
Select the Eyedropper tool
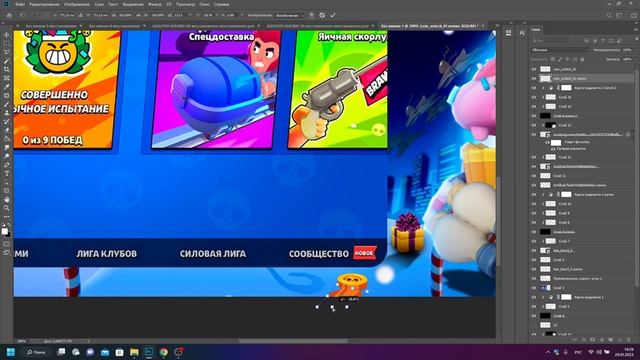point(7,87)
